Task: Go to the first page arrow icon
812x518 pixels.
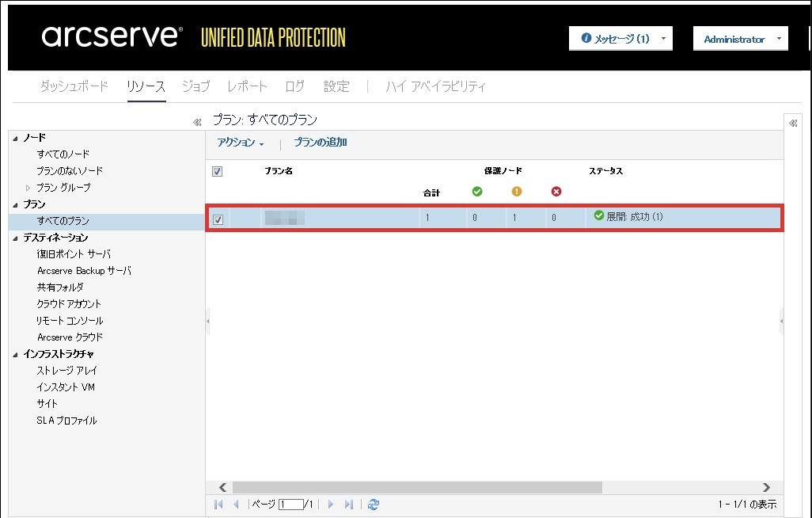Action: click(x=218, y=505)
